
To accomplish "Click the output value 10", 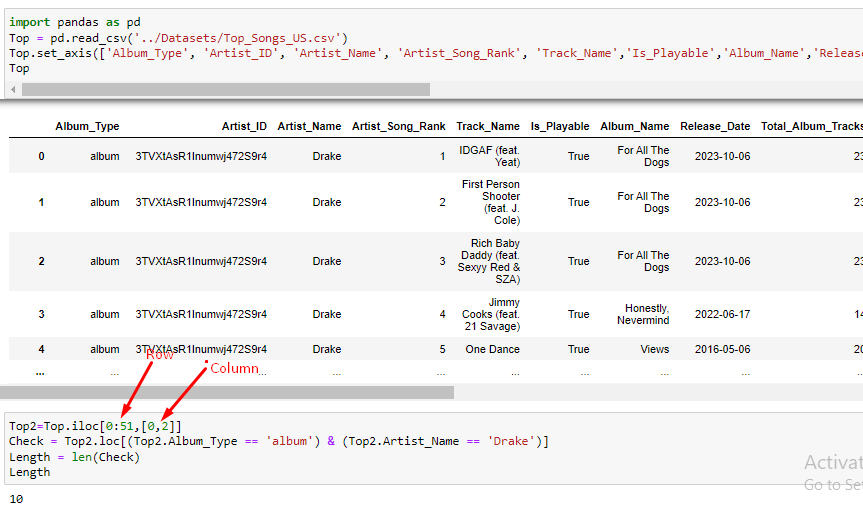I will tap(16, 499).
